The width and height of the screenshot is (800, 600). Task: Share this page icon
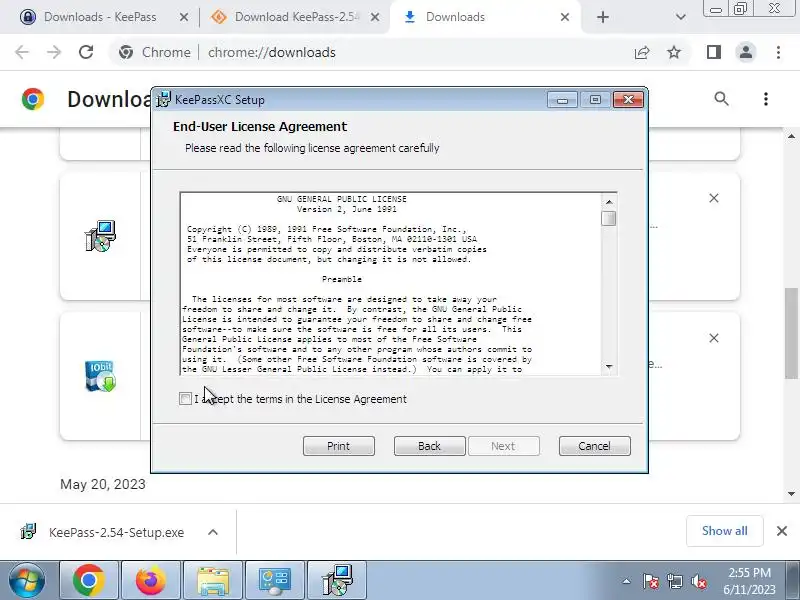642,52
